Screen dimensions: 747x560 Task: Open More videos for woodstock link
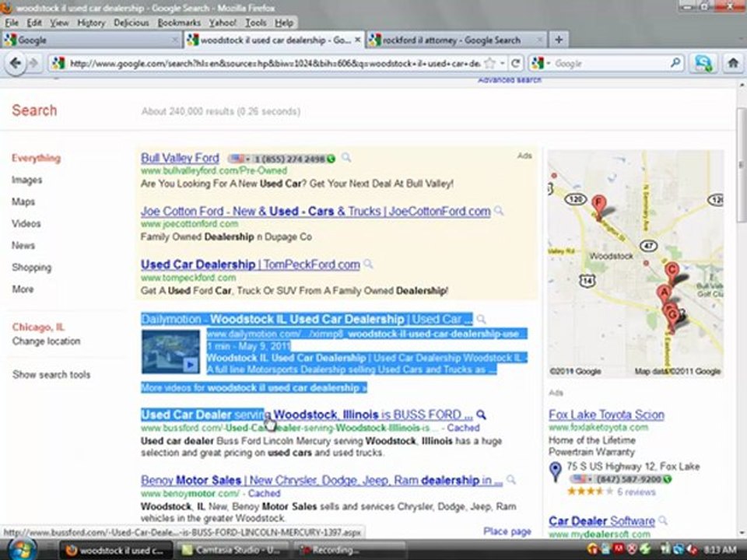click(254, 387)
